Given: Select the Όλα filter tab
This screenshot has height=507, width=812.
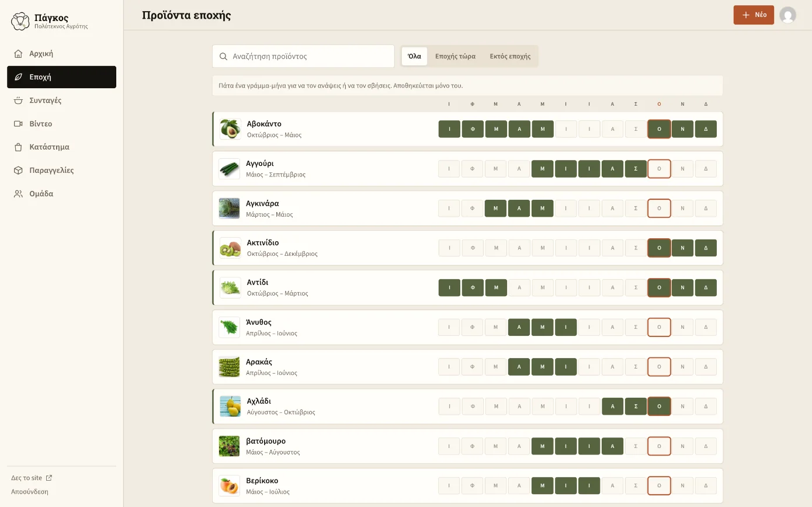Looking at the screenshot, I should point(414,57).
